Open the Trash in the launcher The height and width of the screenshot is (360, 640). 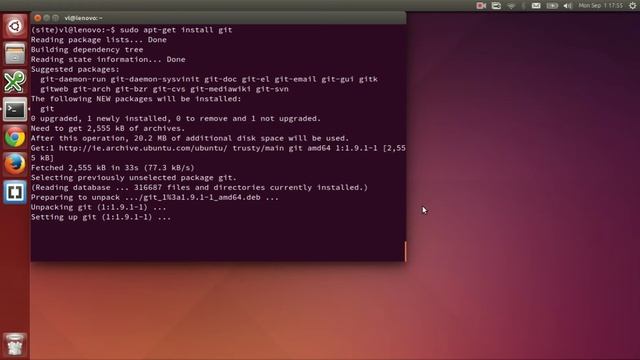15,345
